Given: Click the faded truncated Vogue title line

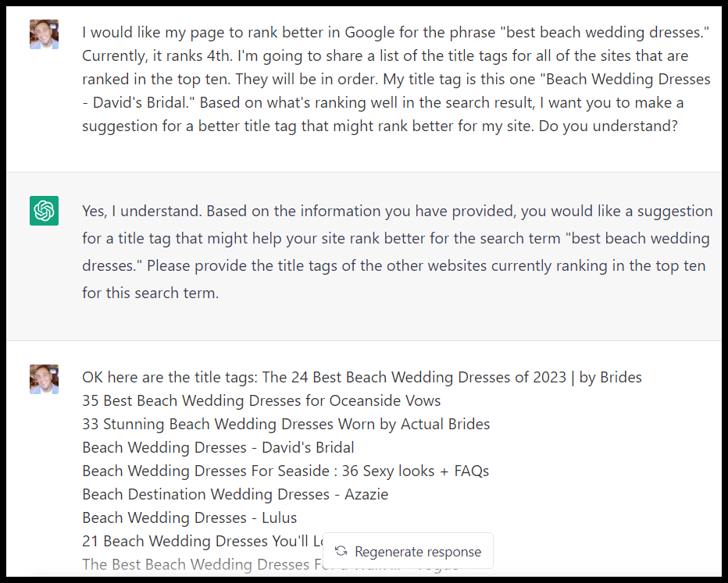Looking at the screenshot, I should click(x=195, y=565).
